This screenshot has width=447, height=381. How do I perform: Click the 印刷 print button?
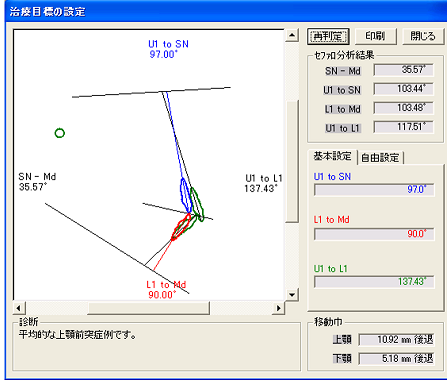click(x=376, y=36)
